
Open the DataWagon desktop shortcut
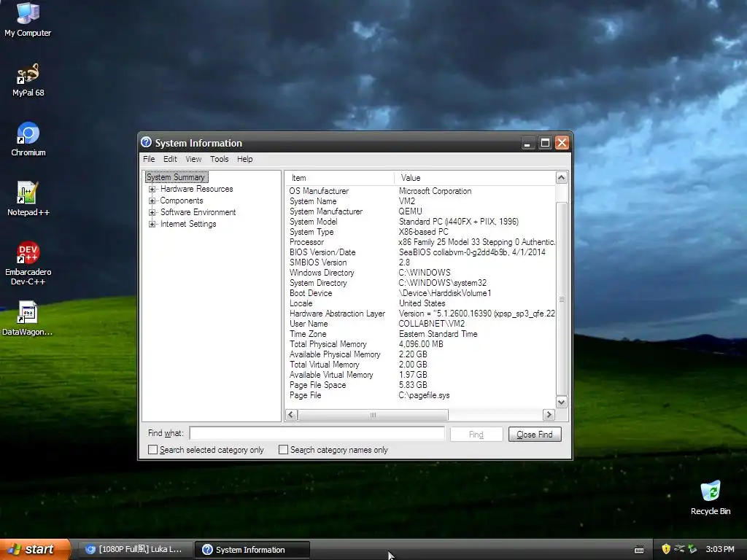tap(28, 319)
